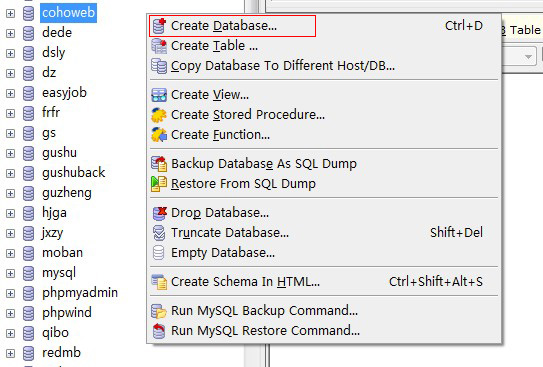
Task: Expand the easyjob database plus box
Action: [x=10, y=93]
